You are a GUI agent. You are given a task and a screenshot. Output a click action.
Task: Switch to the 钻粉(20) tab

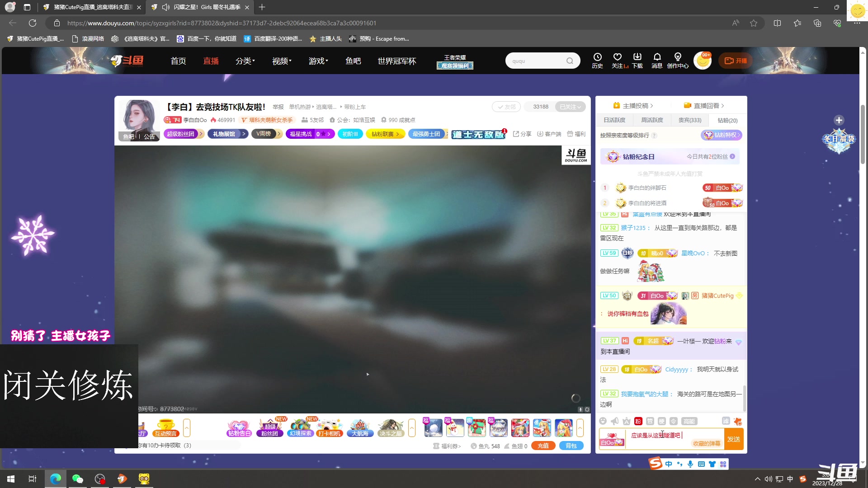pyautogui.click(x=727, y=120)
